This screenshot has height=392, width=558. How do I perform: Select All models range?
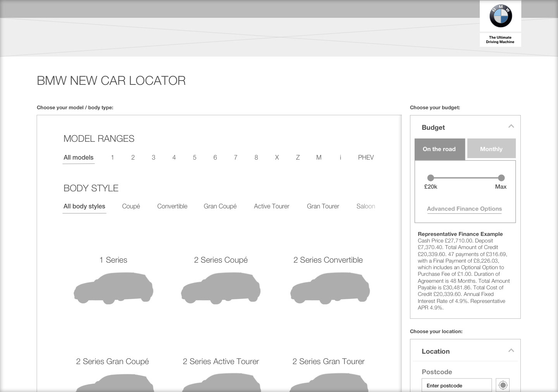point(79,157)
